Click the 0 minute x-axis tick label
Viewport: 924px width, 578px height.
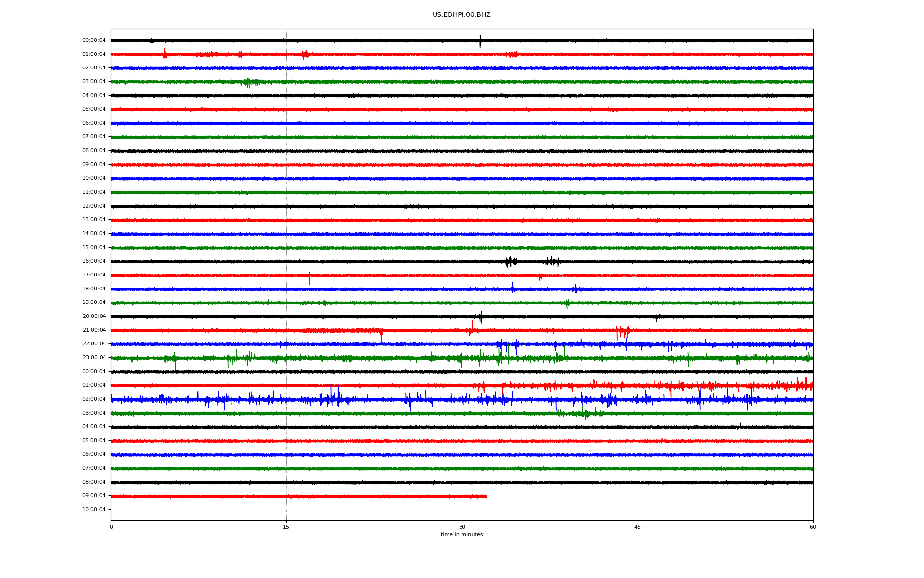pos(111,527)
